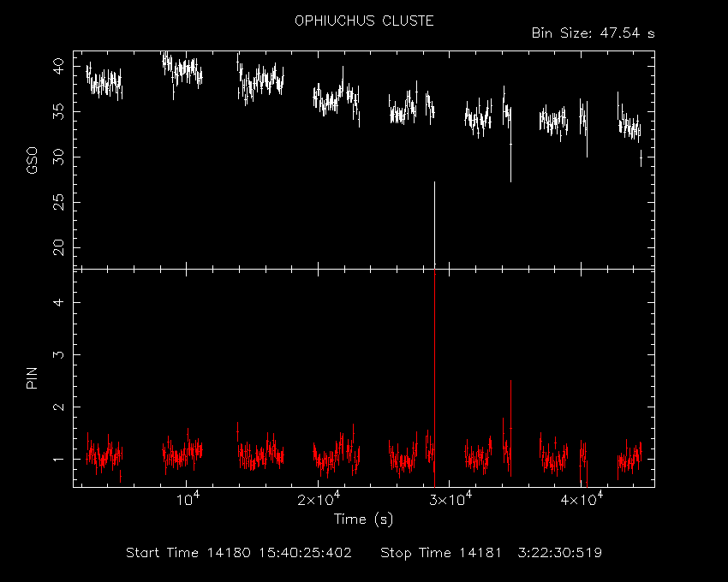Click GSO axis tick label 40
This screenshot has height=582, width=728.
pyautogui.click(x=59, y=67)
